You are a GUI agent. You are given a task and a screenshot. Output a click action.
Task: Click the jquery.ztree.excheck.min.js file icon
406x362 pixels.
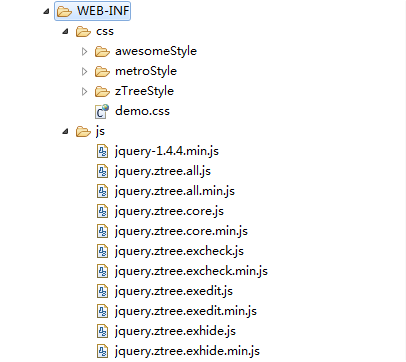coord(102,271)
